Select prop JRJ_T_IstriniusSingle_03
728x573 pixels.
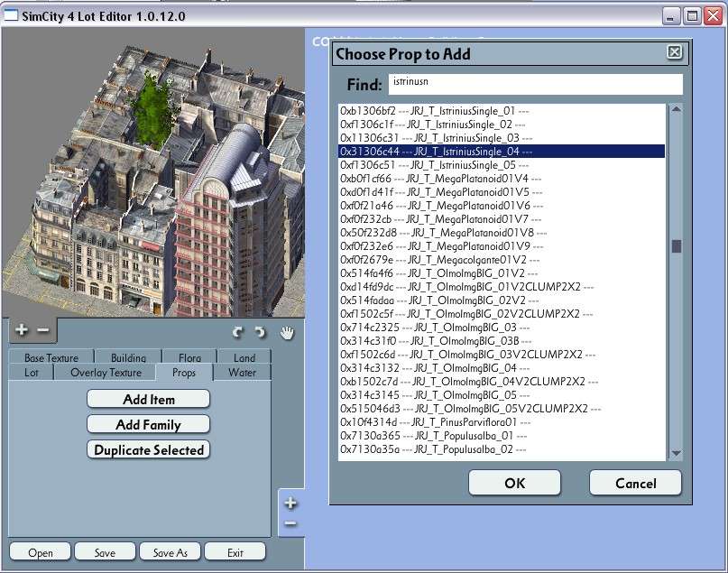point(502,138)
